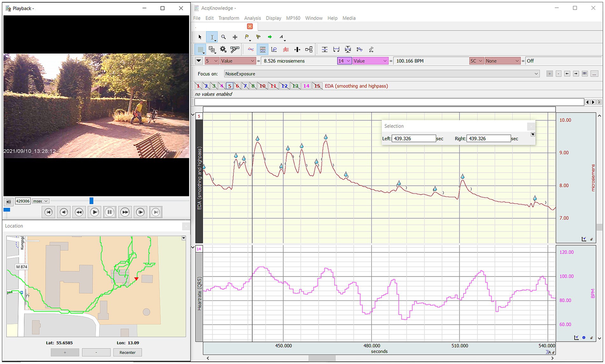Toggle channel 2 visibility box
605x364 pixels.
click(x=206, y=86)
